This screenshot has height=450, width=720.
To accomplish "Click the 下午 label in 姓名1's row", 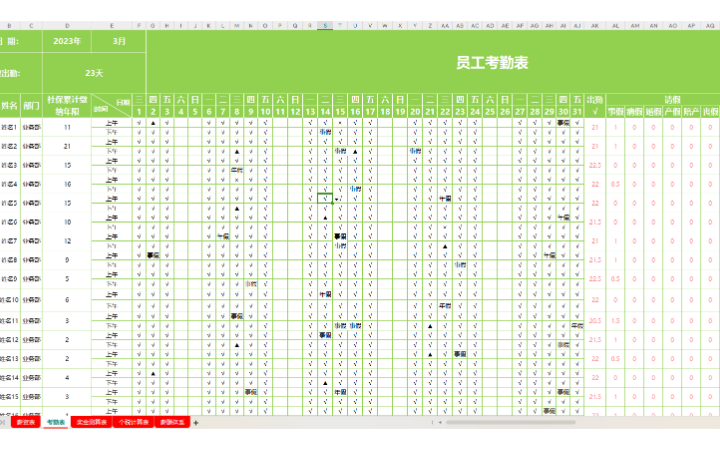I will pyautogui.click(x=112, y=132).
